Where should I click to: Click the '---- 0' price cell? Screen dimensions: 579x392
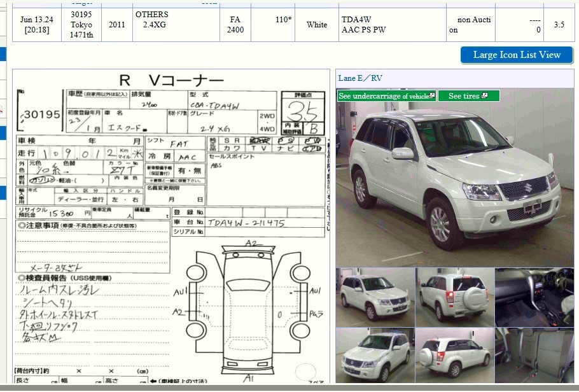(520, 25)
